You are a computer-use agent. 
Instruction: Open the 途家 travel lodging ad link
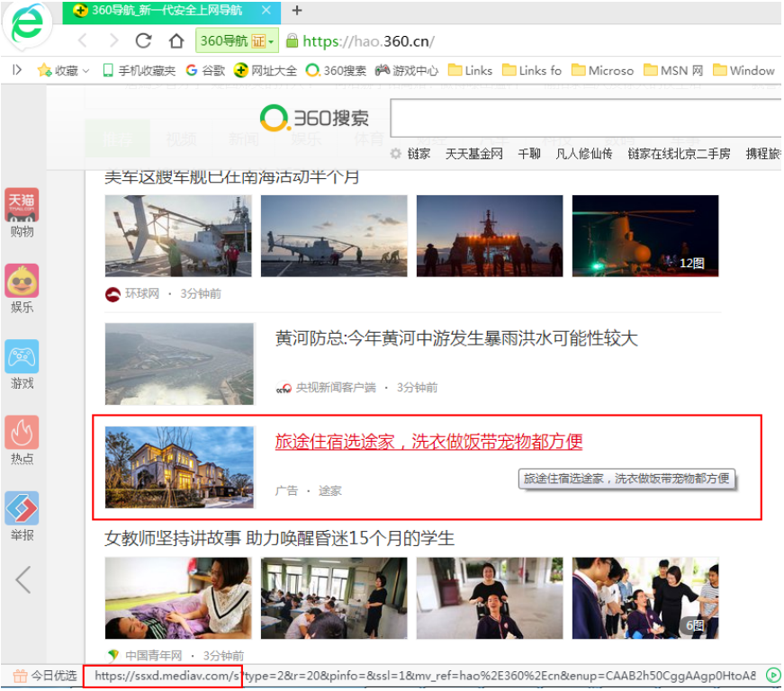pyautogui.click(x=428, y=442)
